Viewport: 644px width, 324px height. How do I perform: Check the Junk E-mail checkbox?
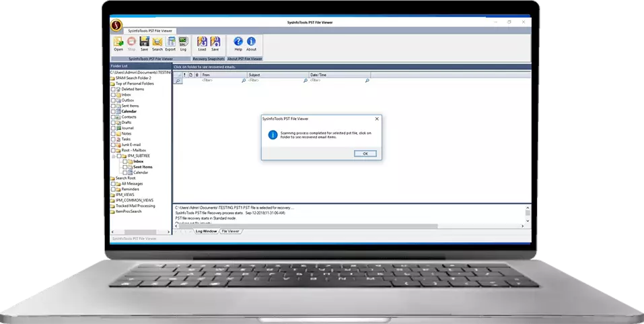(113, 145)
